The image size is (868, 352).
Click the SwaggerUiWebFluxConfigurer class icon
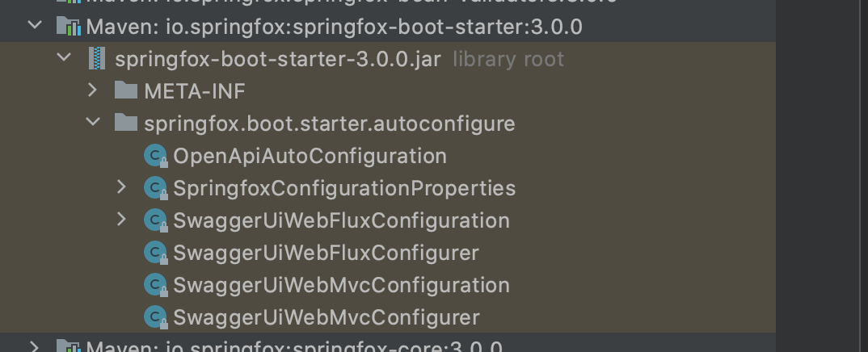pyautogui.click(x=155, y=253)
